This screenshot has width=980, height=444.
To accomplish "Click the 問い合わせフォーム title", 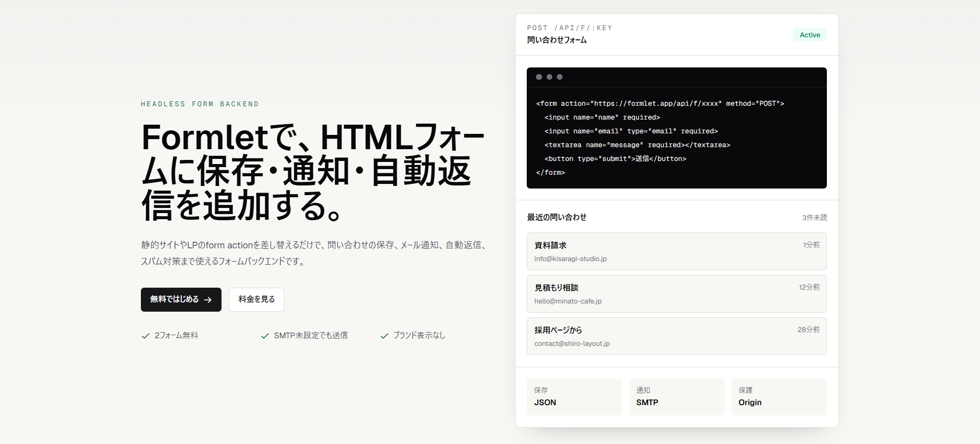I will (557, 40).
